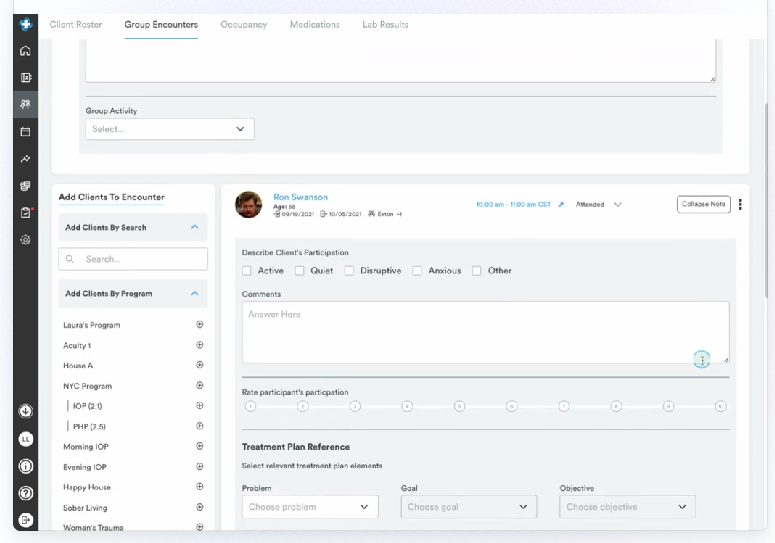Open the help question mark icon

click(x=25, y=493)
